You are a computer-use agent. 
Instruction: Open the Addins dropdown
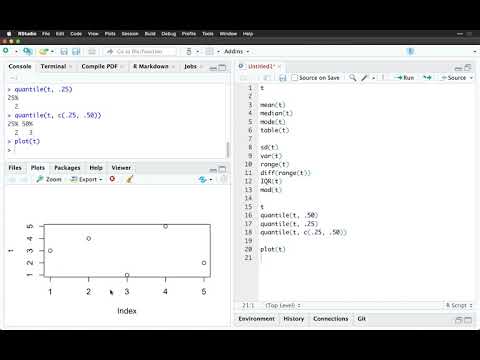click(237, 52)
